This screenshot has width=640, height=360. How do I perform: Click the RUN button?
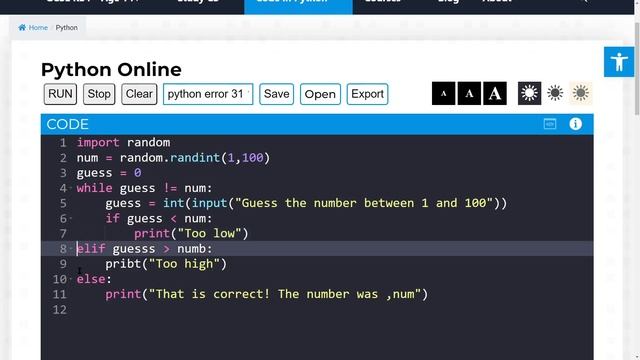coord(60,94)
